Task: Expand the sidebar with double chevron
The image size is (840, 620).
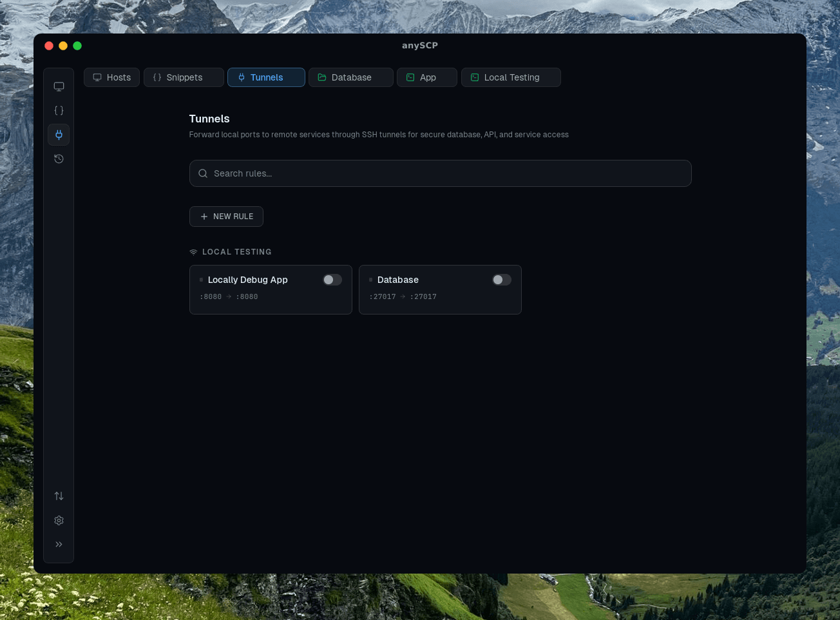Action: (59, 545)
